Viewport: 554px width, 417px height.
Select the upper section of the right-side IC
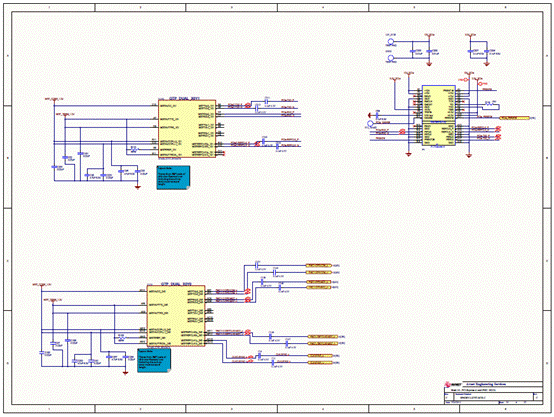point(438,103)
